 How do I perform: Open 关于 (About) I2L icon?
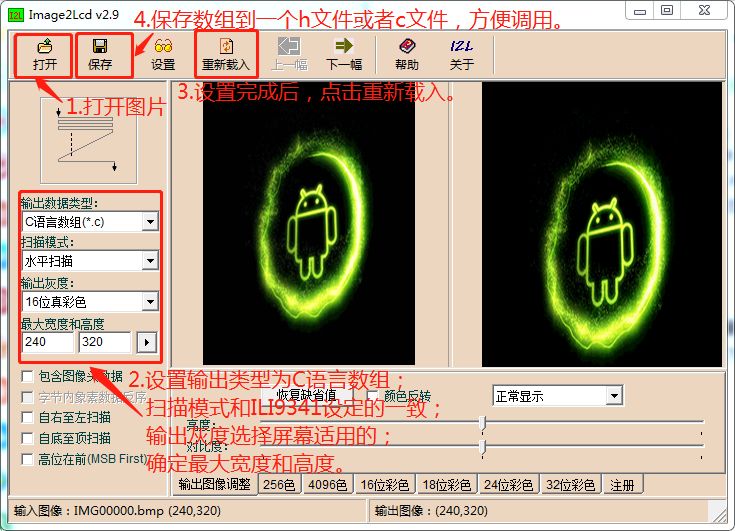[462, 55]
